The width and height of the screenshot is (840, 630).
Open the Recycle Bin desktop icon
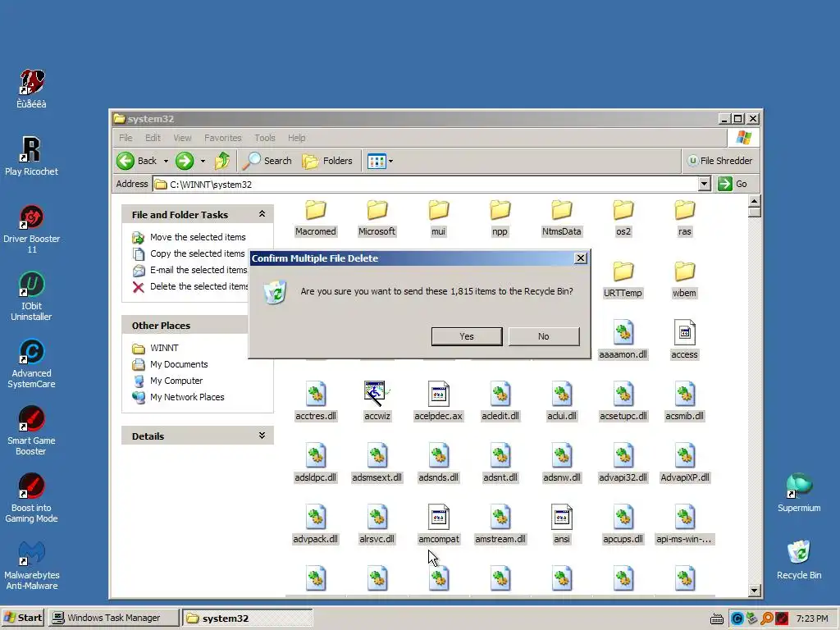(x=799, y=559)
